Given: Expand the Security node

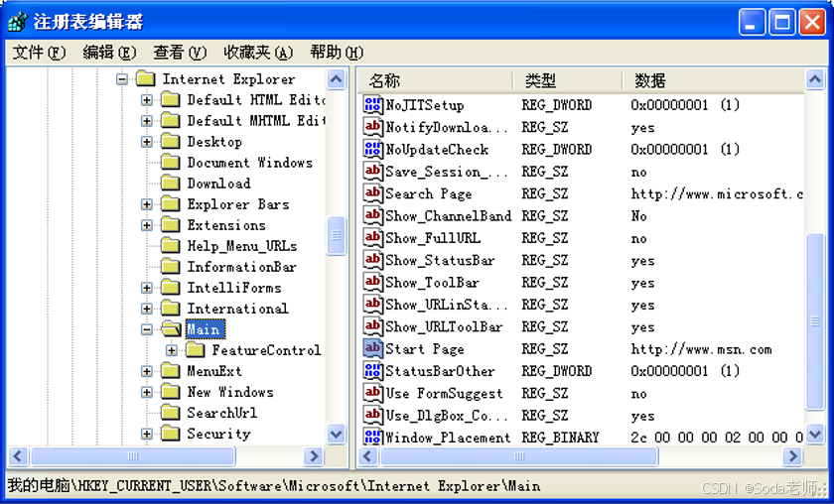Looking at the screenshot, I should point(147,434).
